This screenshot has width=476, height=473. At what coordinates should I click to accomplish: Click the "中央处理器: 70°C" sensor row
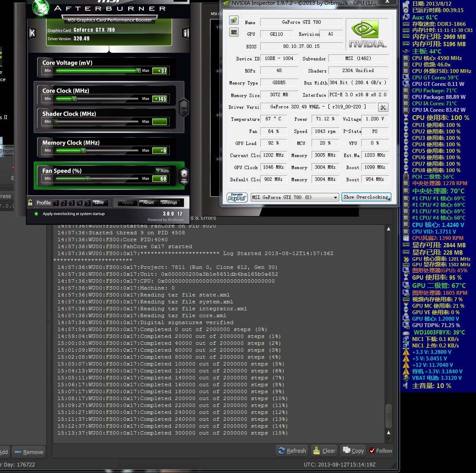434,191
